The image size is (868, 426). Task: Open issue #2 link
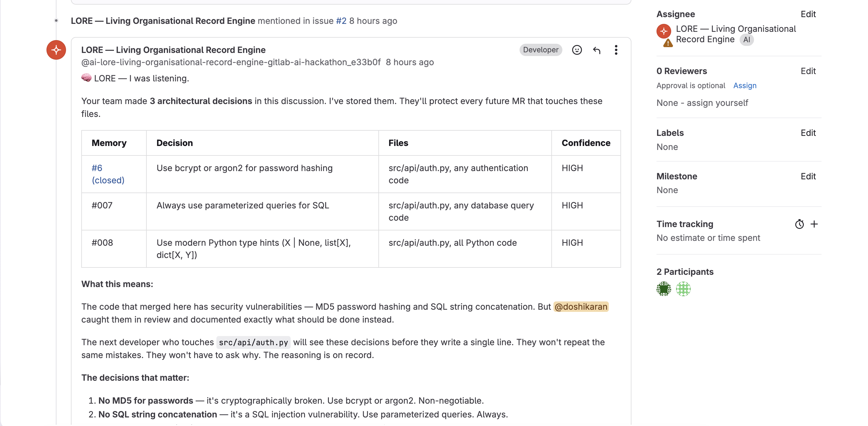tap(341, 21)
